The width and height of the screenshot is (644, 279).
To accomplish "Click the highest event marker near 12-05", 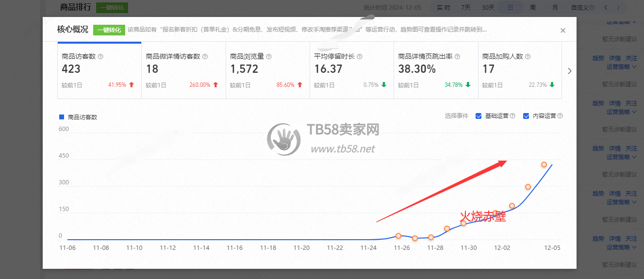I will click(544, 164).
